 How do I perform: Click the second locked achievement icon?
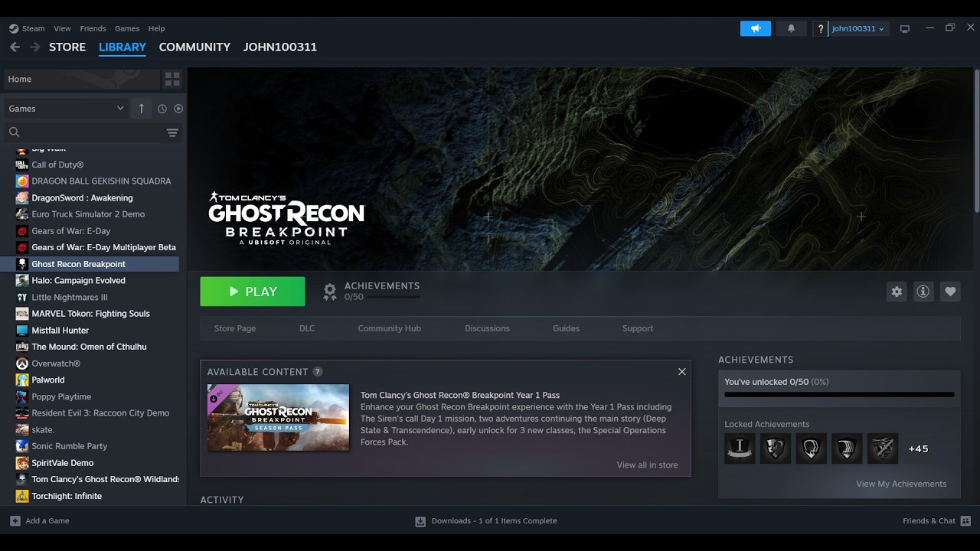[x=776, y=448]
